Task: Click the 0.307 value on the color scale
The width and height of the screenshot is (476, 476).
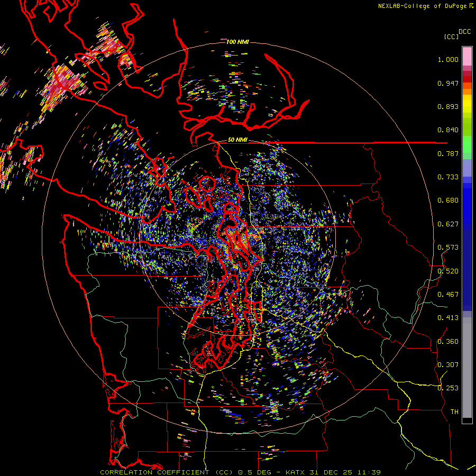Action: pyautogui.click(x=448, y=365)
